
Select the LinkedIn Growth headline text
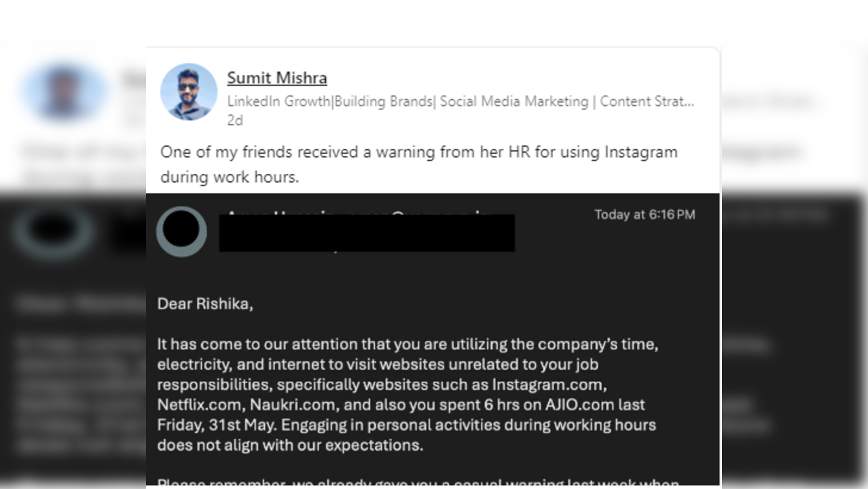(x=460, y=101)
